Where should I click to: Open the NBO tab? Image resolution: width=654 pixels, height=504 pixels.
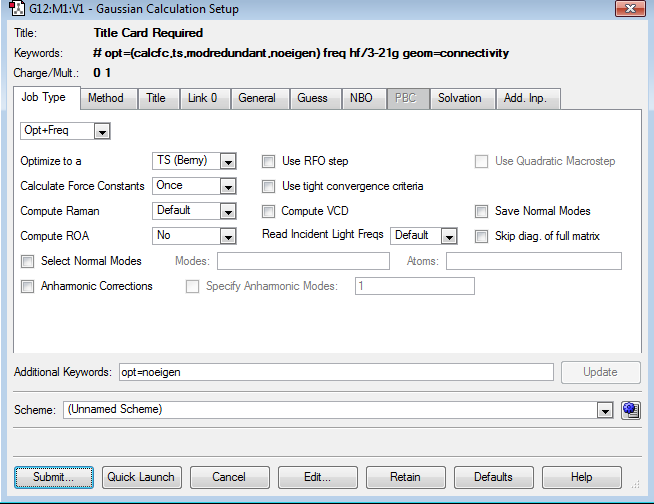(x=365, y=98)
